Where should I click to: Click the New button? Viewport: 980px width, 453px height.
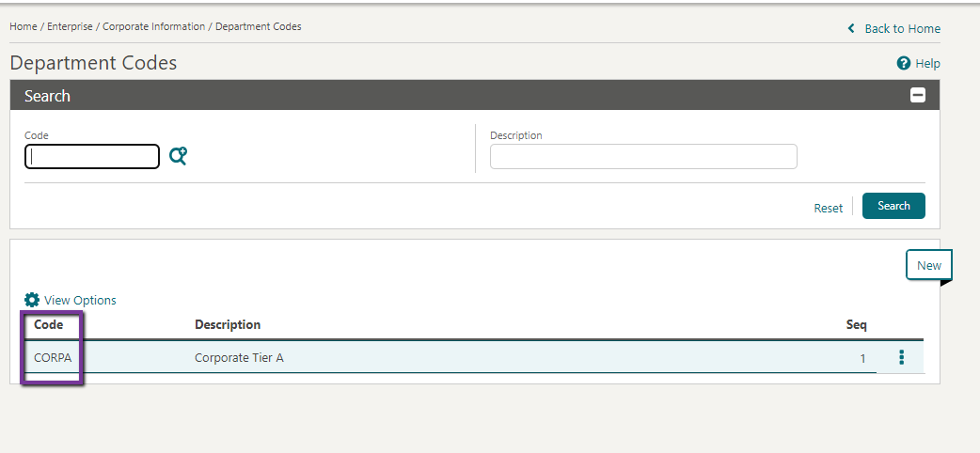[929, 266]
